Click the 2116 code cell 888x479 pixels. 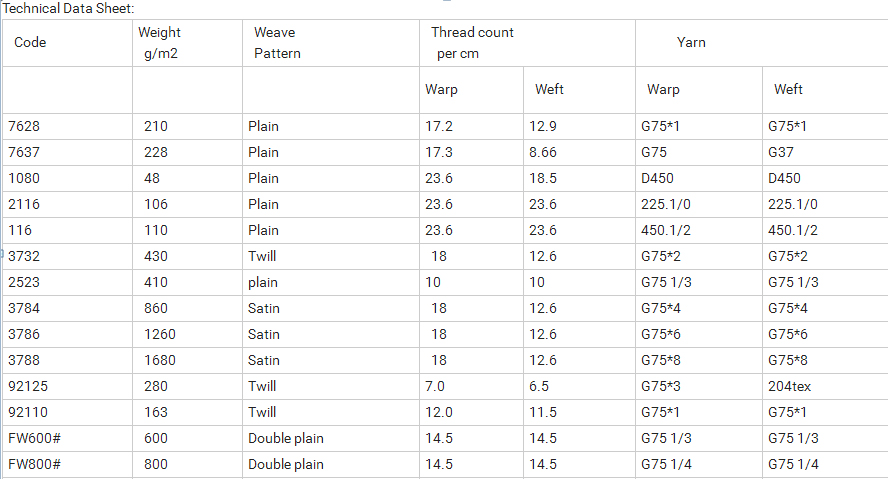(x=67, y=204)
